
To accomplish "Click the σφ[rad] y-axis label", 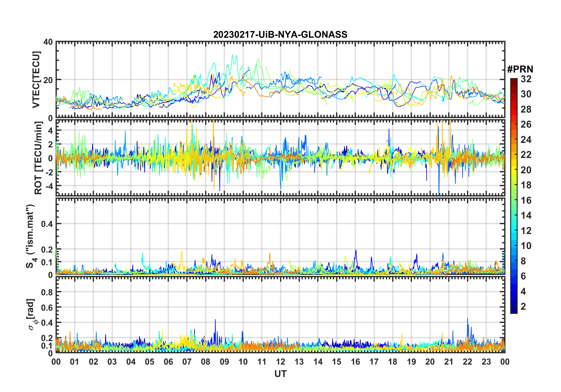I will coord(32,314).
